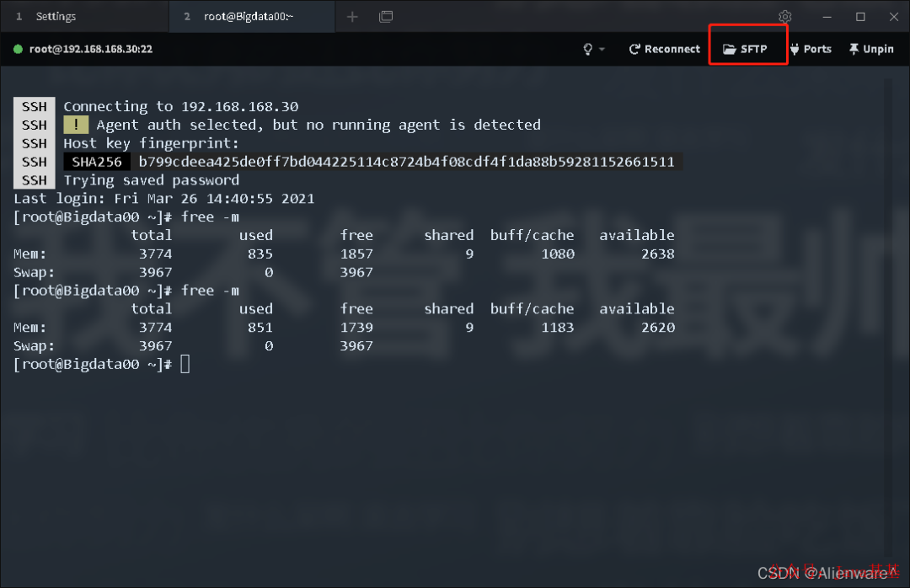Click the circular arrow Reconnect icon
Viewport: 910px width, 588px height.
point(634,48)
